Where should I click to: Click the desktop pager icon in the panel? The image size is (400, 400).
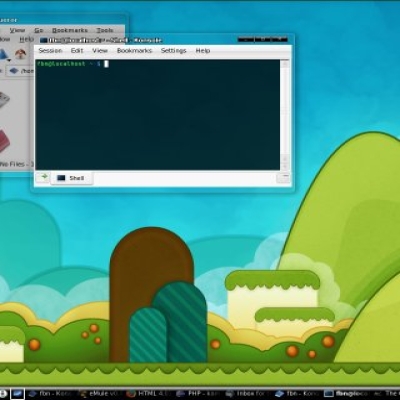coord(17,394)
